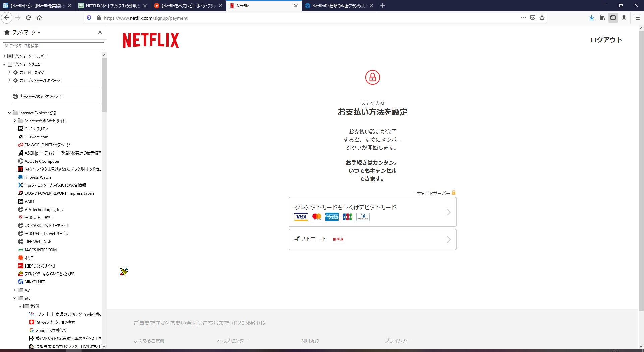The height and width of the screenshot is (352, 644).
Task: Bookmark this page with star
Action: click(542, 18)
